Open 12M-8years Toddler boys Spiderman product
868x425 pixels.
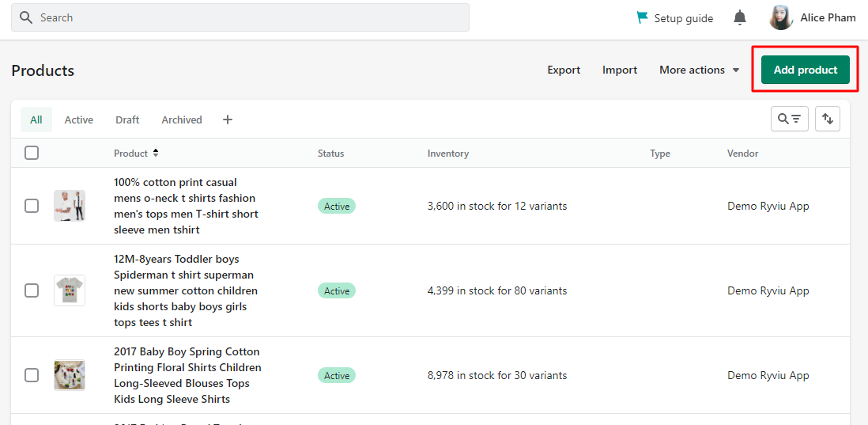[x=186, y=290]
